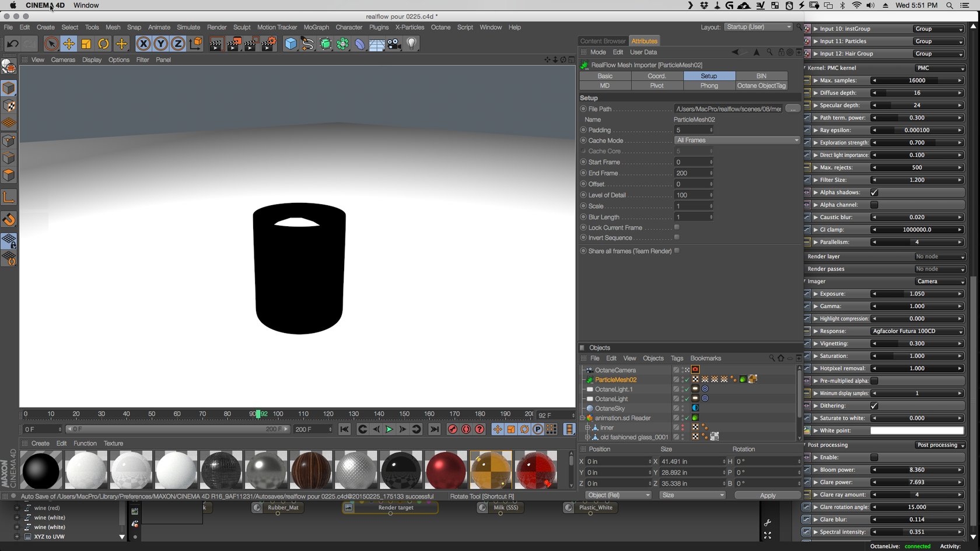This screenshot has height=551, width=980.
Task: Click the Camera object icon in toolbar
Action: click(x=394, y=44)
